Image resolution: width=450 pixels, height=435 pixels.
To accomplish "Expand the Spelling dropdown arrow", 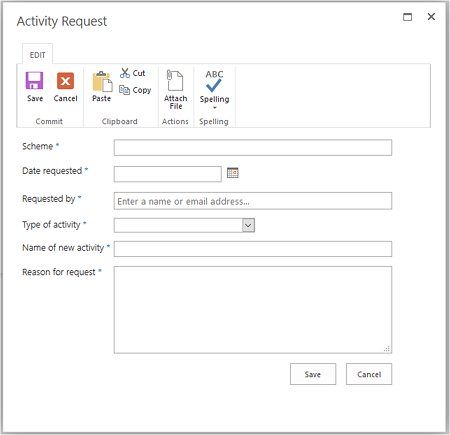I will click(x=215, y=107).
